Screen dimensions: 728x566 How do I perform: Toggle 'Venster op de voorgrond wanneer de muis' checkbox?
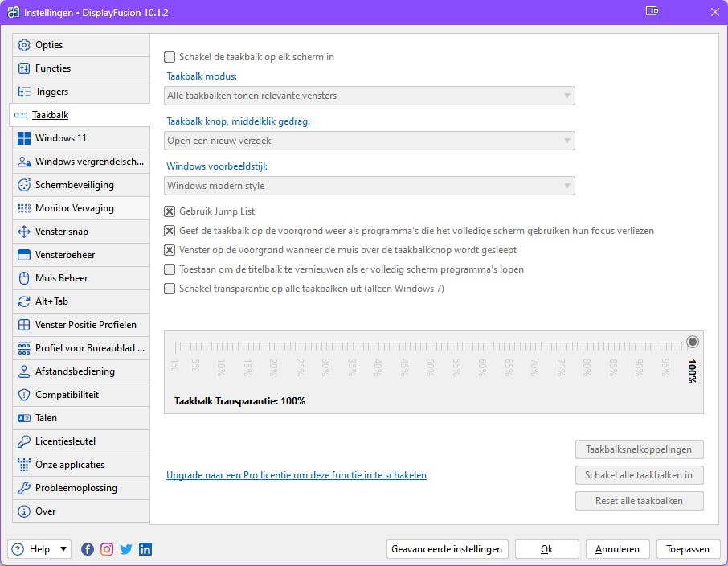pyautogui.click(x=170, y=250)
